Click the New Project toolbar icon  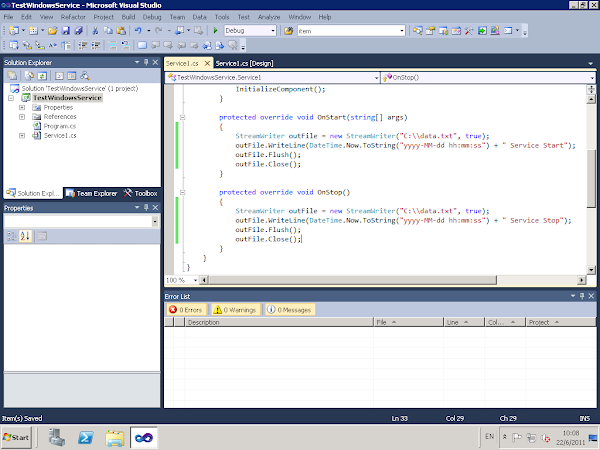click(x=14, y=31)
